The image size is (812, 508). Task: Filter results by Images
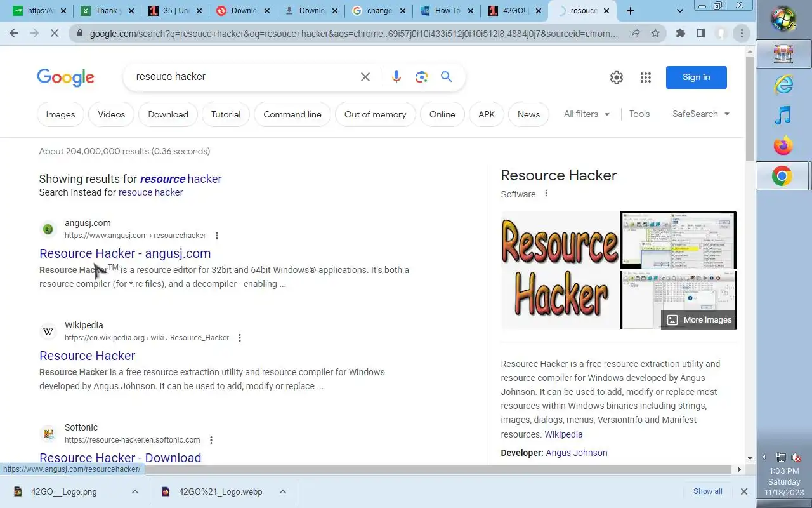[x=61, y=114]
